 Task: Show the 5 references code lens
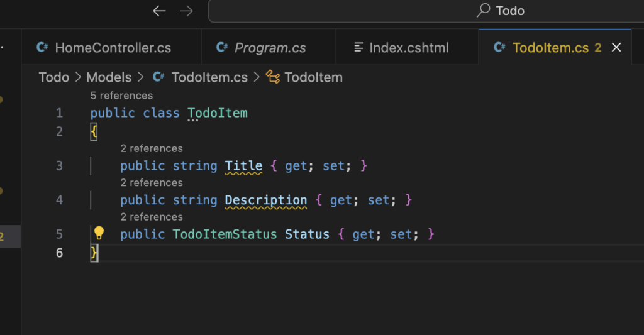point(121,96)
